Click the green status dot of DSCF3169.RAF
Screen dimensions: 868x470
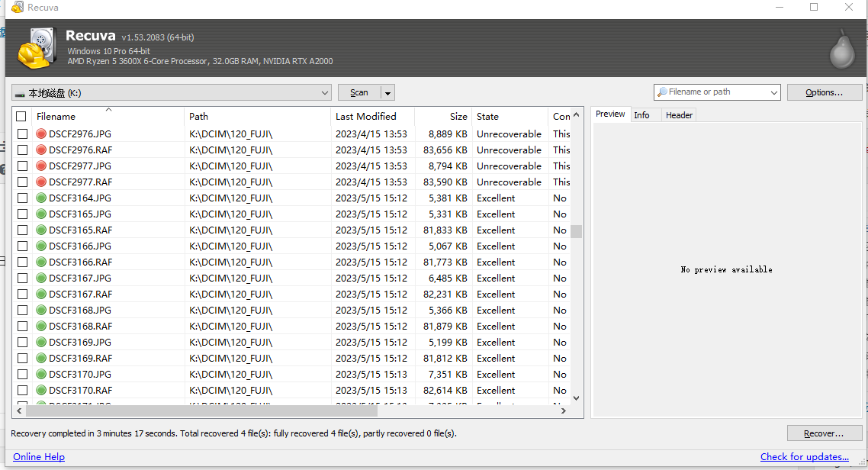pos(41,358)
